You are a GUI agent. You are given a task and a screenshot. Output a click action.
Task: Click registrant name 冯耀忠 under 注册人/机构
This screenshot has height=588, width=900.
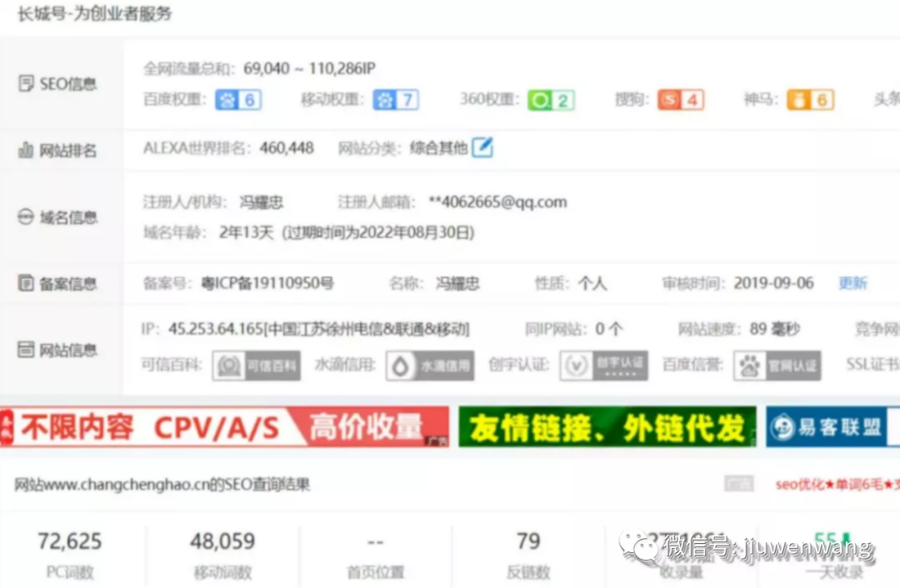tap(261, 202)
